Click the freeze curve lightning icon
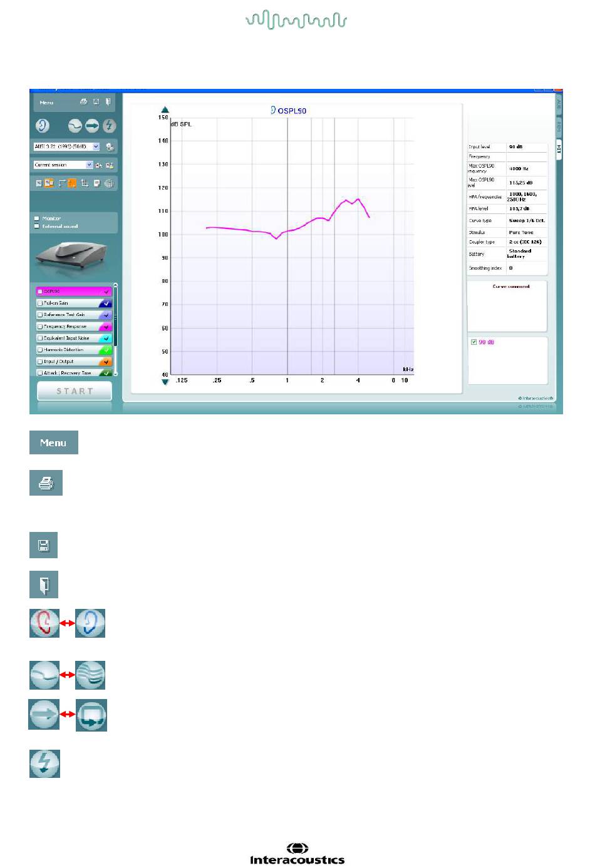This screenshot has width=595, height=868. (109, 126)
